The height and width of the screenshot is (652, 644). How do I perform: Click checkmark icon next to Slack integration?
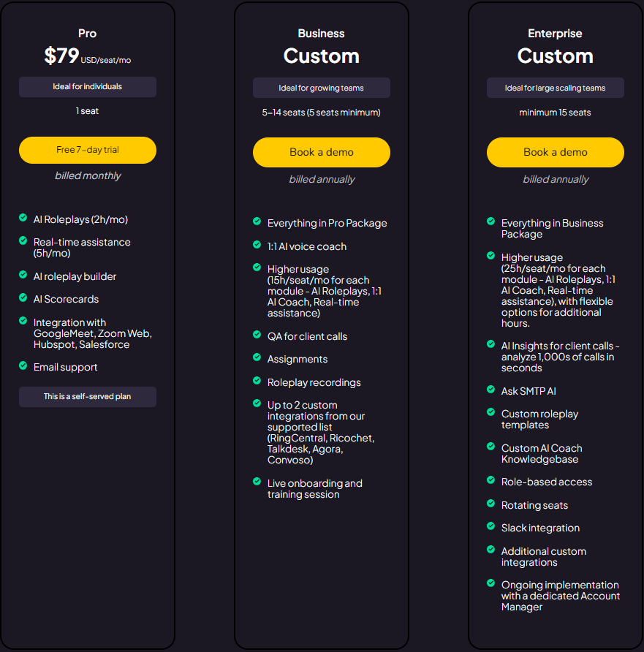click(x=491, y=526)
